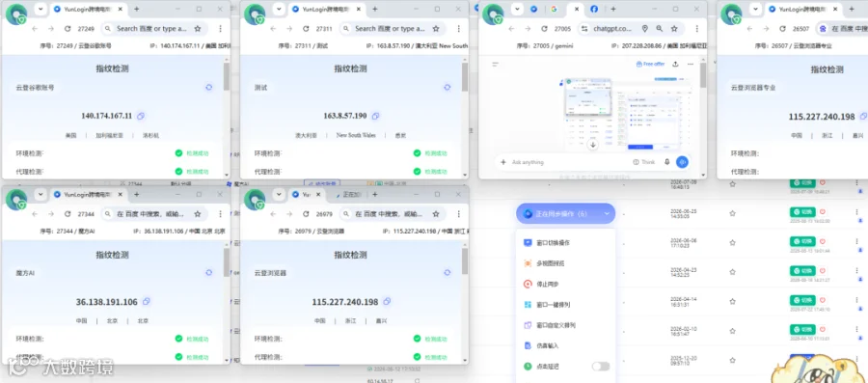868x383 pixels.
Task: Star the row dated 2026-06-25
Action: tap(732, 213)
